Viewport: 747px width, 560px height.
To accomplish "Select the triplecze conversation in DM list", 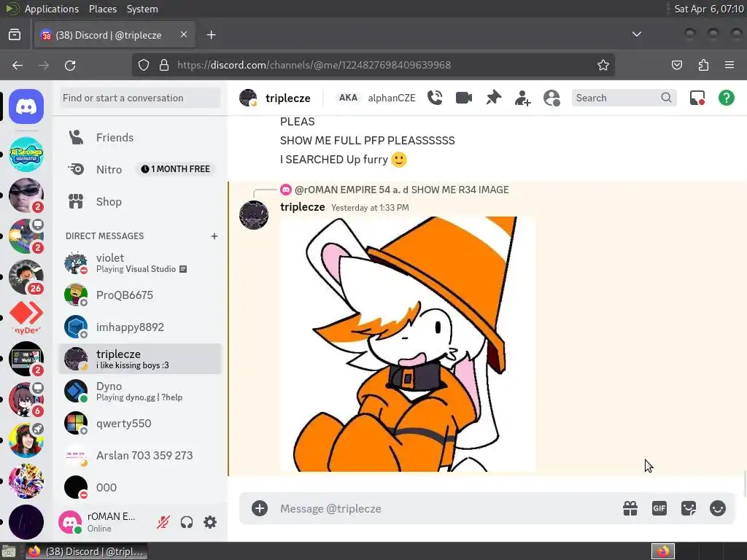I will tap(140, 359).
